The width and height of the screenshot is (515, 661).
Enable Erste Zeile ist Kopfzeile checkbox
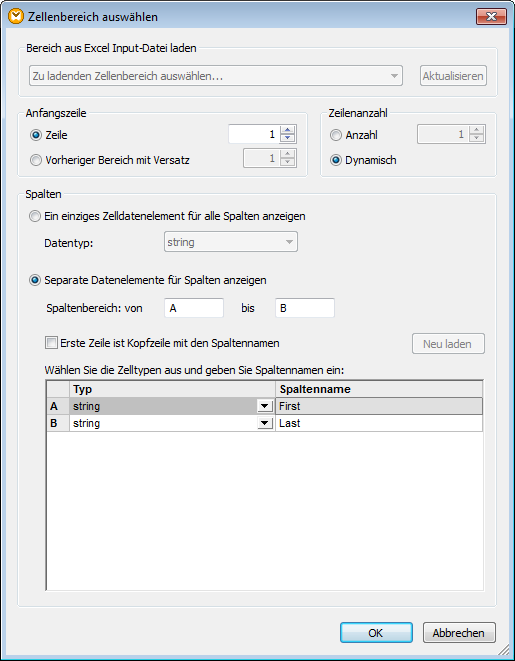point(51,343)
